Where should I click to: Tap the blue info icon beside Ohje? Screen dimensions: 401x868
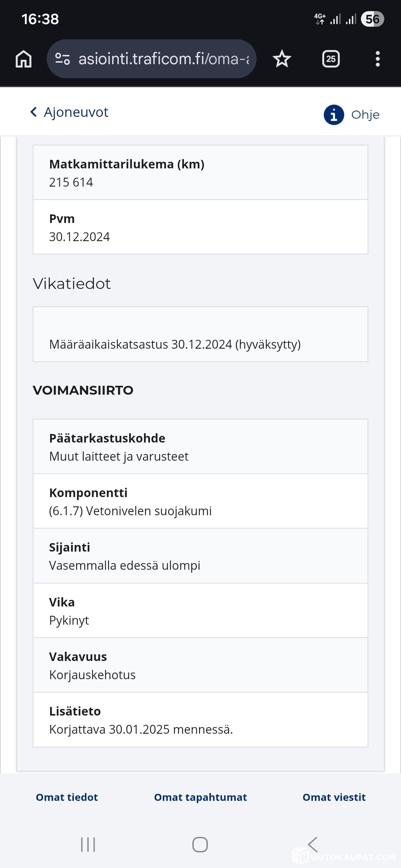334,115
